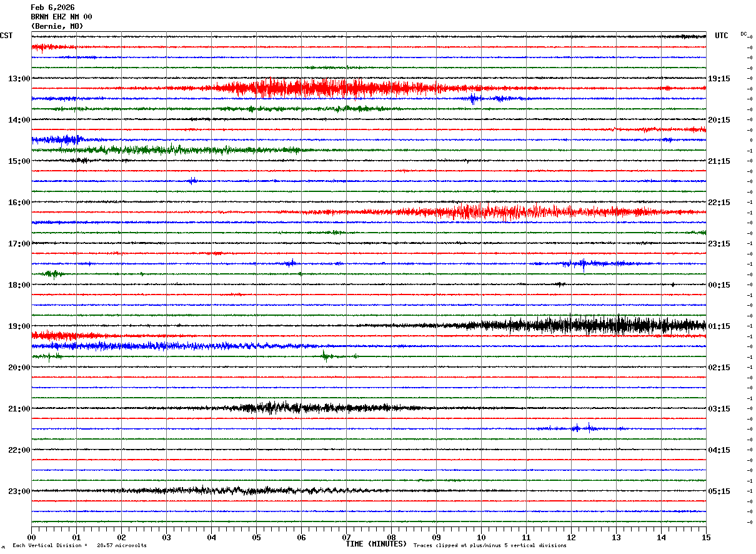Select the 17:00 CST hour label
The height and width of the screenshot is (554, 756).
19,244
